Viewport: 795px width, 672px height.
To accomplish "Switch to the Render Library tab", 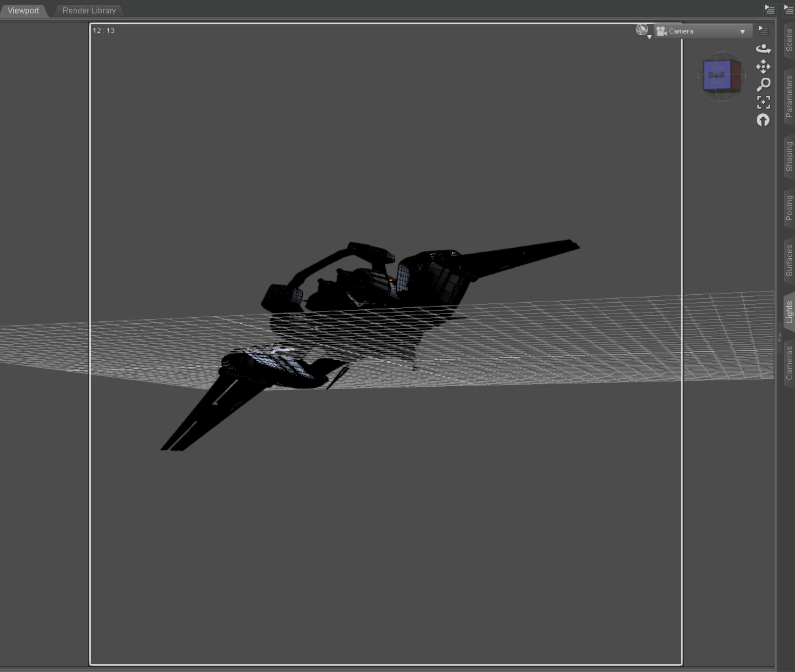I will pyautogui.click(x=89, y=10).
